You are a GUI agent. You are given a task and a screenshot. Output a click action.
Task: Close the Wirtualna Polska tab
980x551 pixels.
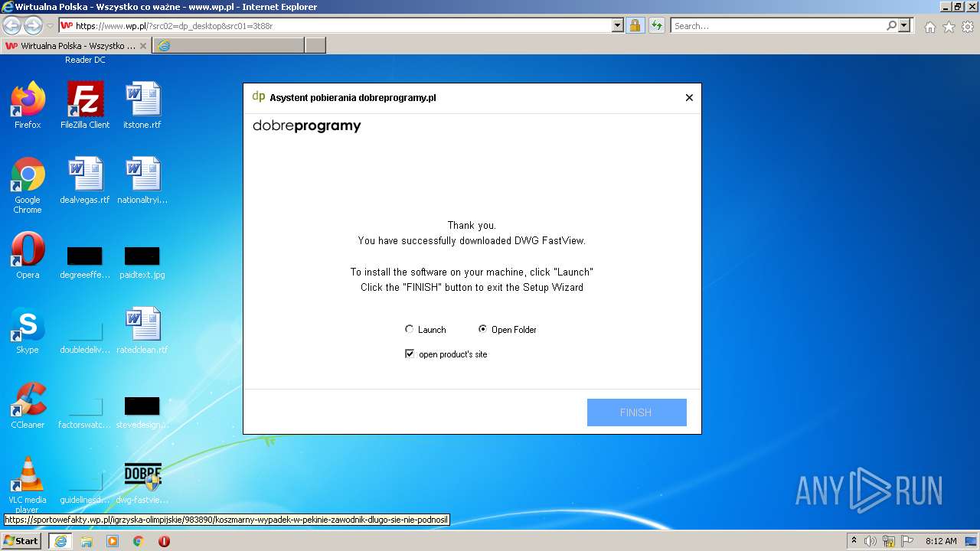click(x=142, y=46)
